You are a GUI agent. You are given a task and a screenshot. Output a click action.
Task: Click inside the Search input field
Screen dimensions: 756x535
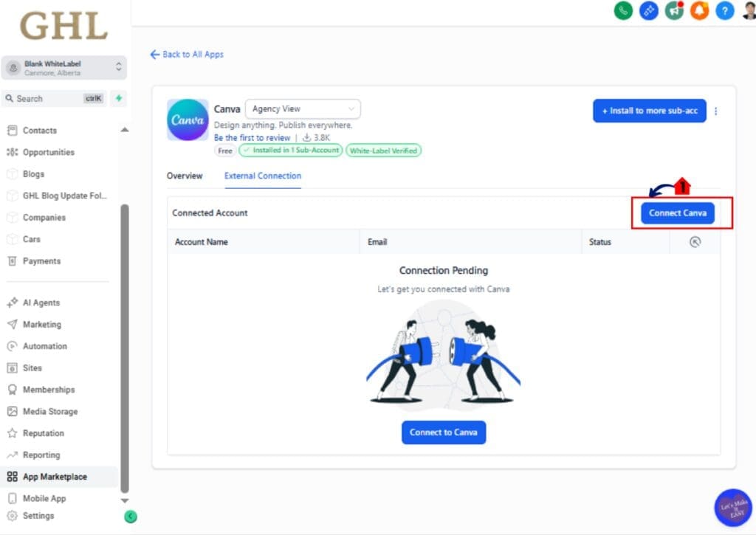point(52,97)
